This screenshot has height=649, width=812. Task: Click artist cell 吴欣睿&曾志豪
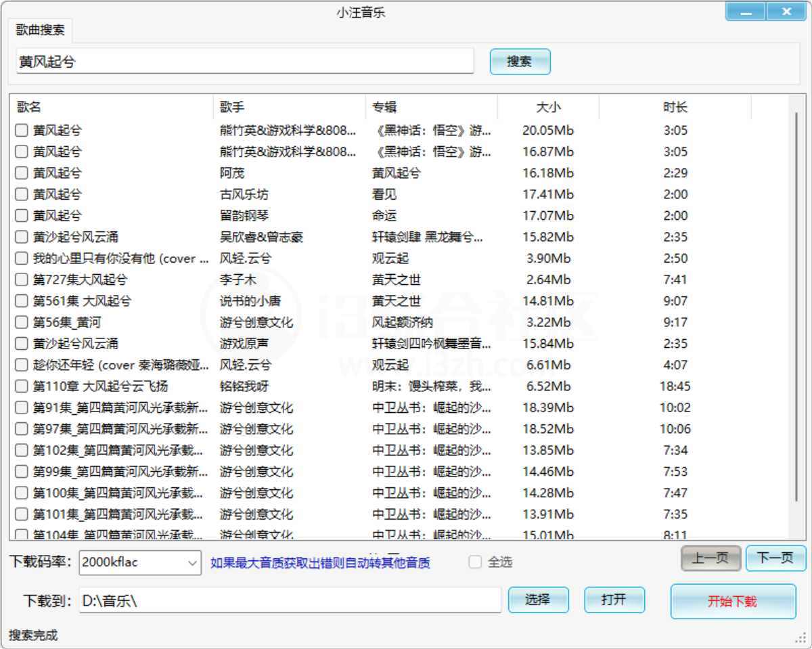262,237
